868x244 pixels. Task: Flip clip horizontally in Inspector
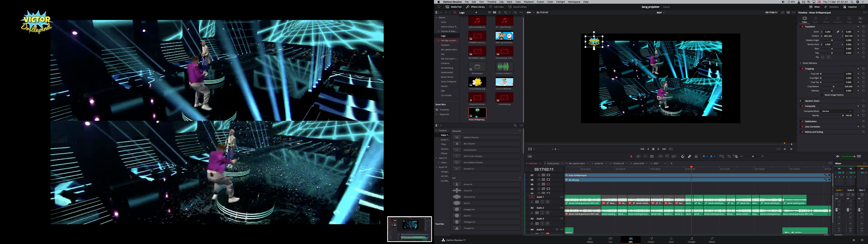(823, 57)
